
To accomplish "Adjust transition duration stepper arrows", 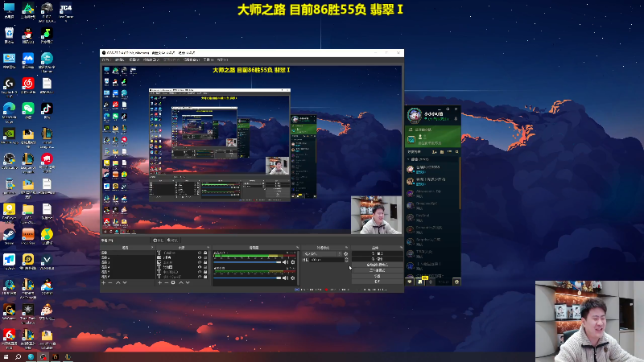I will 346,260.
